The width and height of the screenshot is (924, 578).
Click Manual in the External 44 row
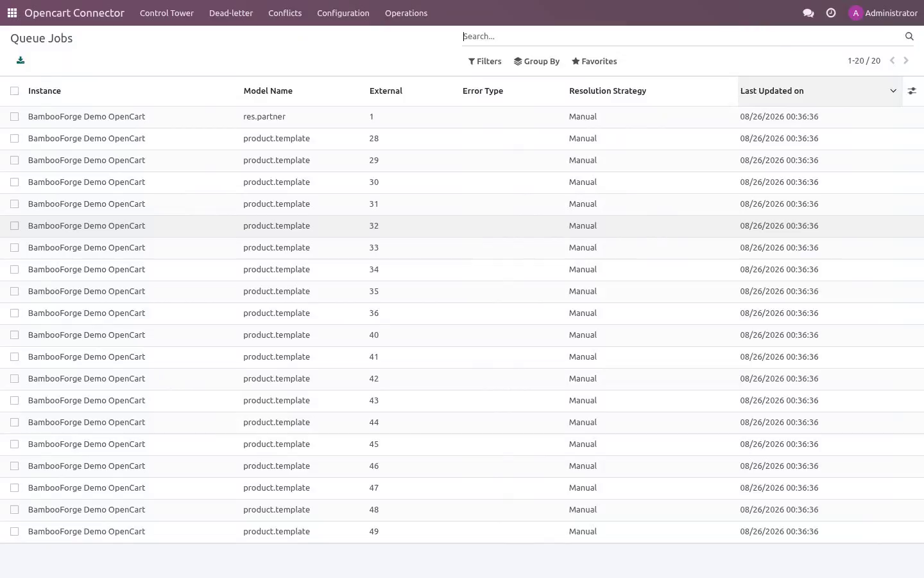pyautogui.click(x=583, y=423)
